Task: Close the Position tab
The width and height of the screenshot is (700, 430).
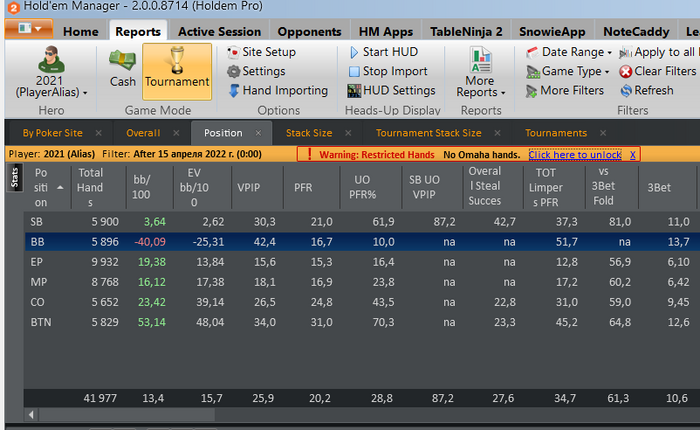Action: point(257,133)
